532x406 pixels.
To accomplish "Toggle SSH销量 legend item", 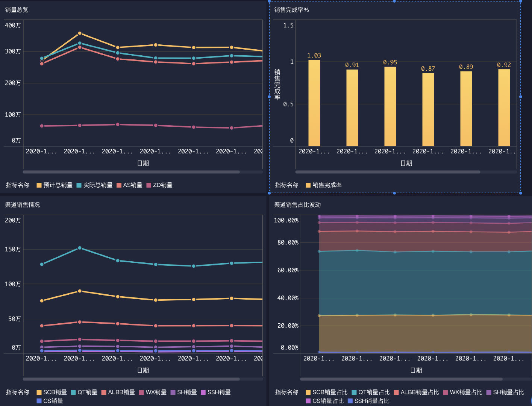I will pyautogui.click(x=216, y=392).
